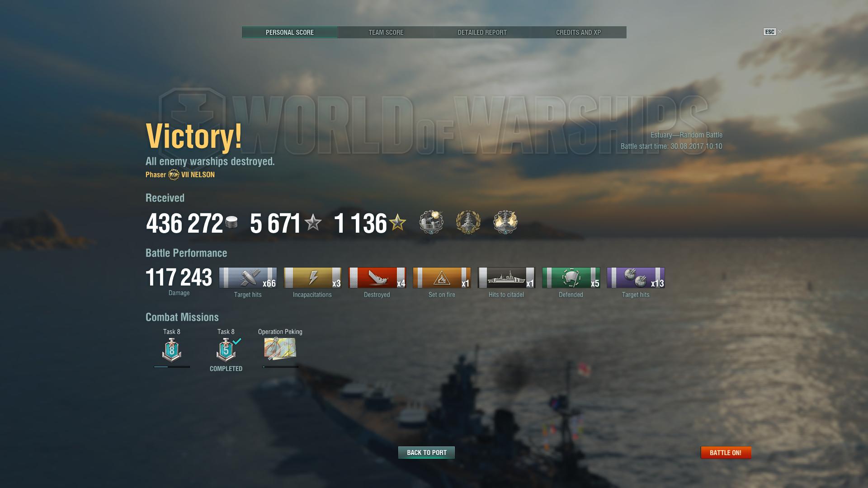Click the Back to Port button
Image resolution: width=868 pixels, height=488 pixels.
426,452
